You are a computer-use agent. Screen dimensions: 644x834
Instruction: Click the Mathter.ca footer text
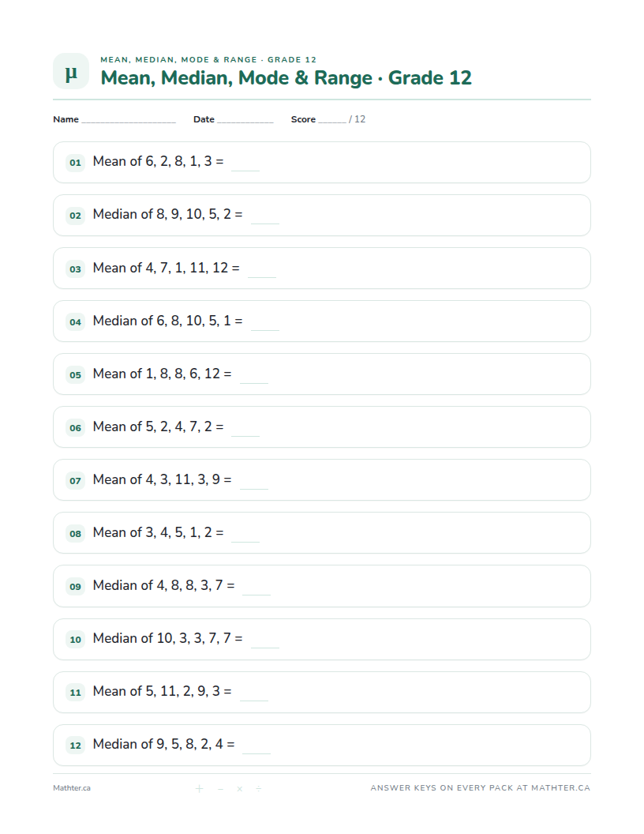pos(72,788)
